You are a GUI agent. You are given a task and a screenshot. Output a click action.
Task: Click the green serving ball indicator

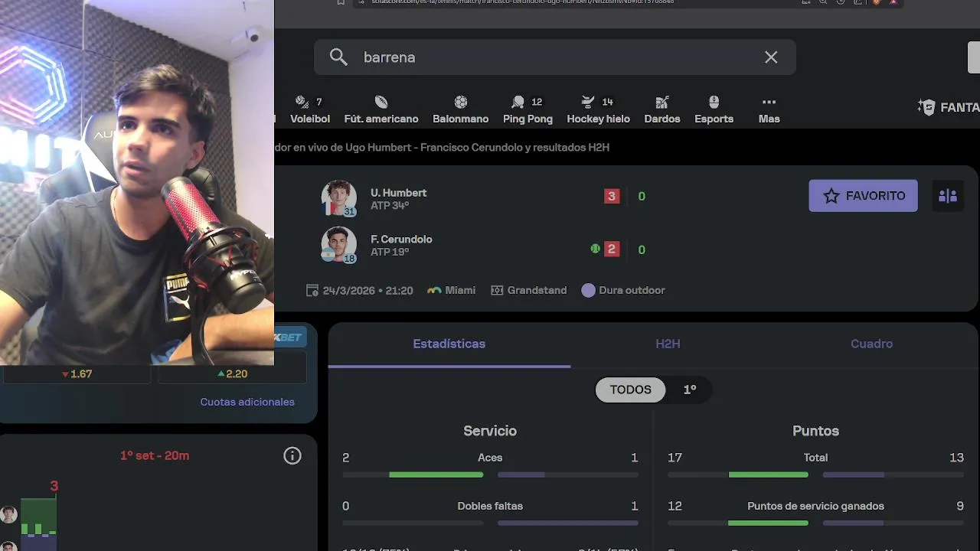pyautogui.click(x=595, y=249)
